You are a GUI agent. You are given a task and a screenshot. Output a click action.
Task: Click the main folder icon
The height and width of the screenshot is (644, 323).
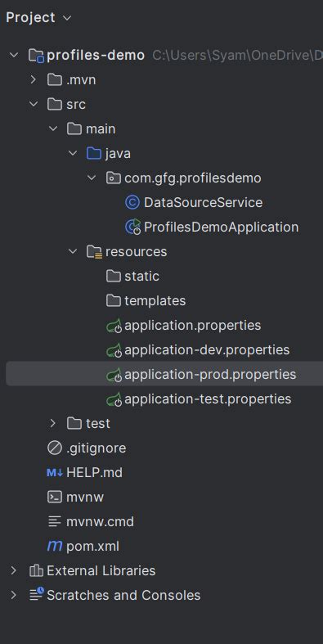[74, 129]
